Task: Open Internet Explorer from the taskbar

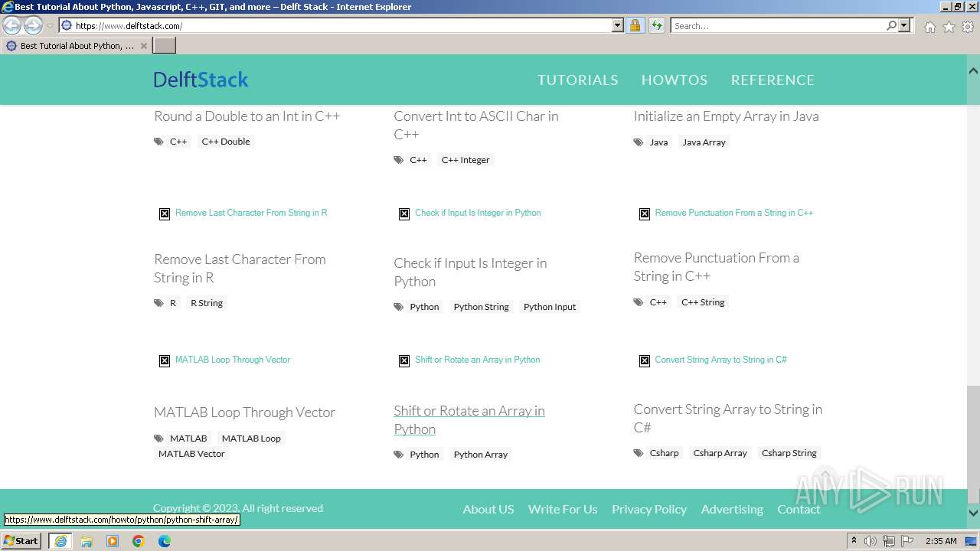Action: (x=60, y=541)
